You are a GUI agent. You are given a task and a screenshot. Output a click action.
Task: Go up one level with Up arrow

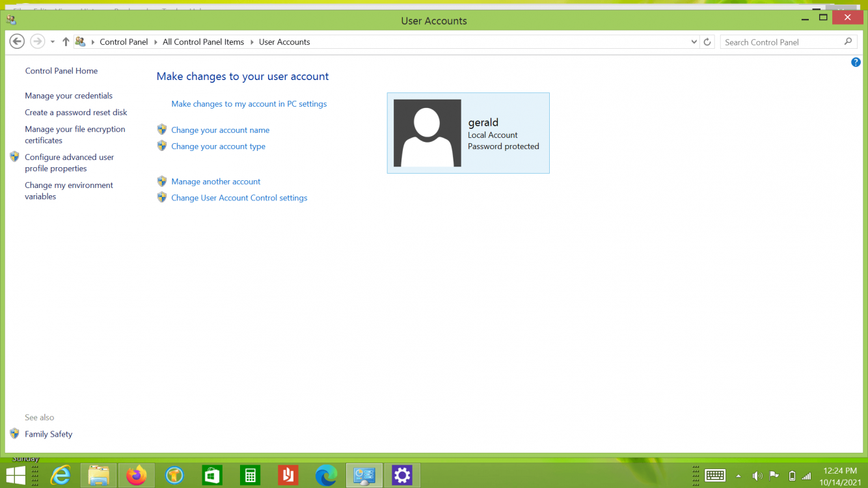(66, 42)
